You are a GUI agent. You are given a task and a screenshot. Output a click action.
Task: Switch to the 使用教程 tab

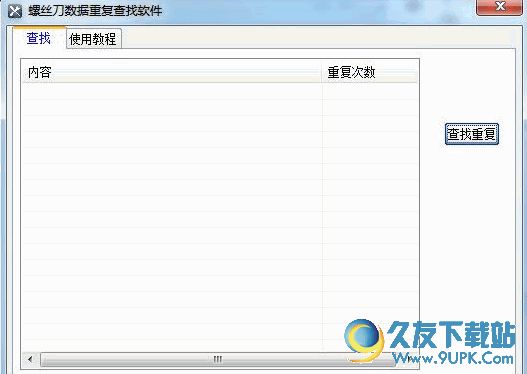pos(93,39)
